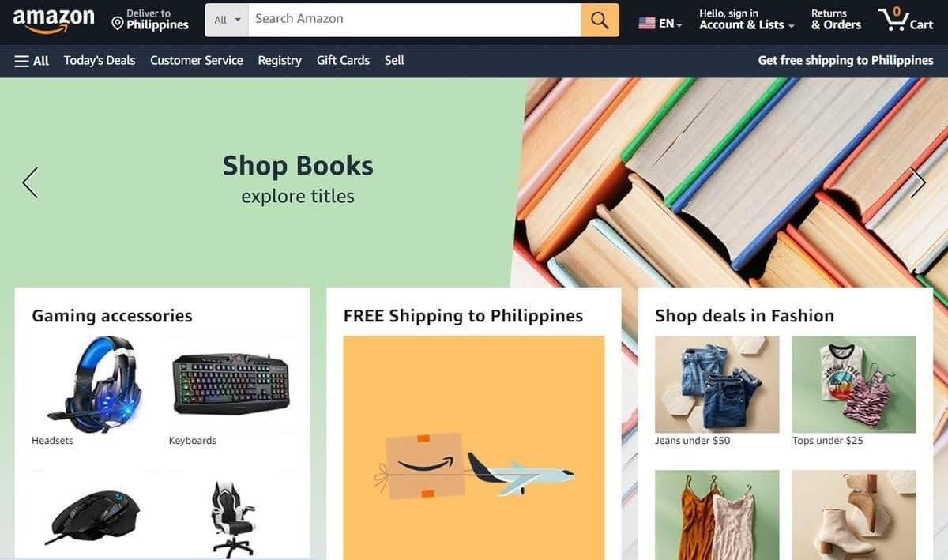948x560 pixels.
Task: Click the orange search magnifier button
Action: click(600, 21)
